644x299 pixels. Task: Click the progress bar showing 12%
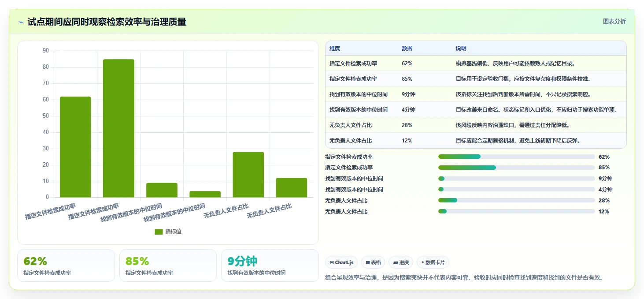pyautogui.click(x=517, y=211)
